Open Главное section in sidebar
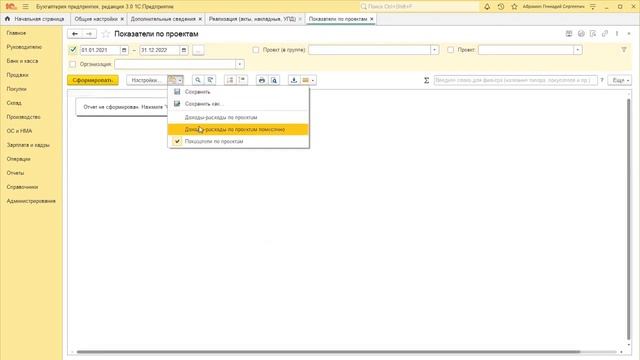The height and width of the screenshot is (360, 640). click(x=16, y=33)
